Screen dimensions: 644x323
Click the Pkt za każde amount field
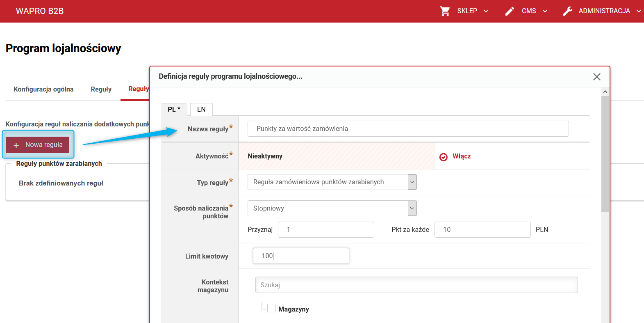482,229
